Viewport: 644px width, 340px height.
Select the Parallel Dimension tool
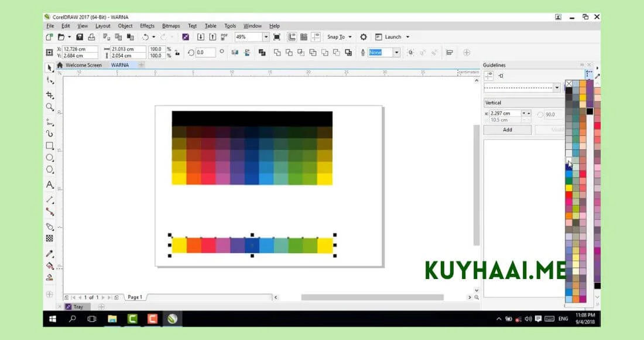pos(50,200)
